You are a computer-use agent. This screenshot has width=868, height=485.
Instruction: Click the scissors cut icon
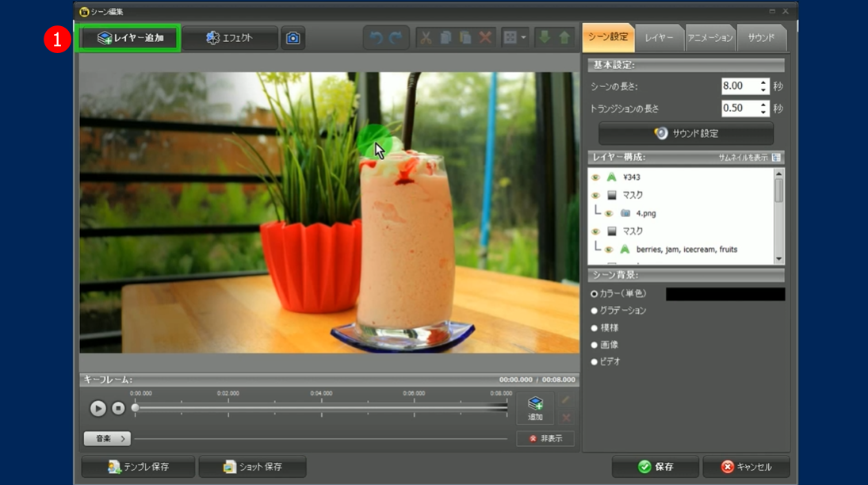point(426,38)
